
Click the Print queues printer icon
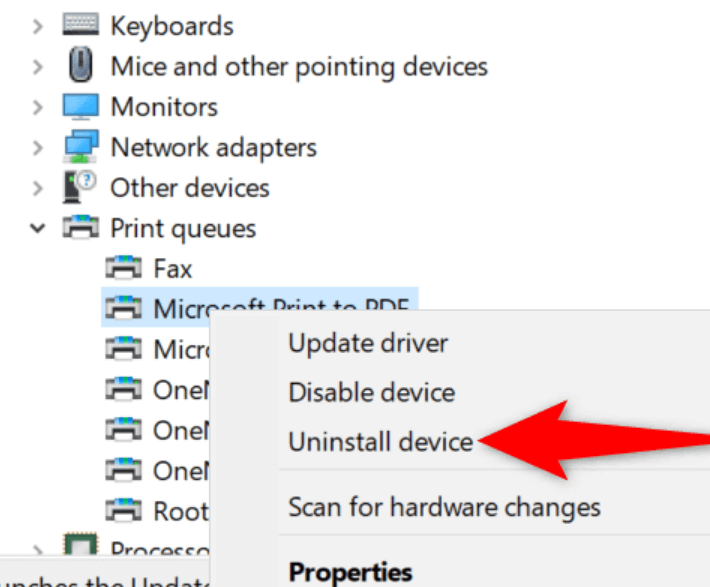pos(80,227)
